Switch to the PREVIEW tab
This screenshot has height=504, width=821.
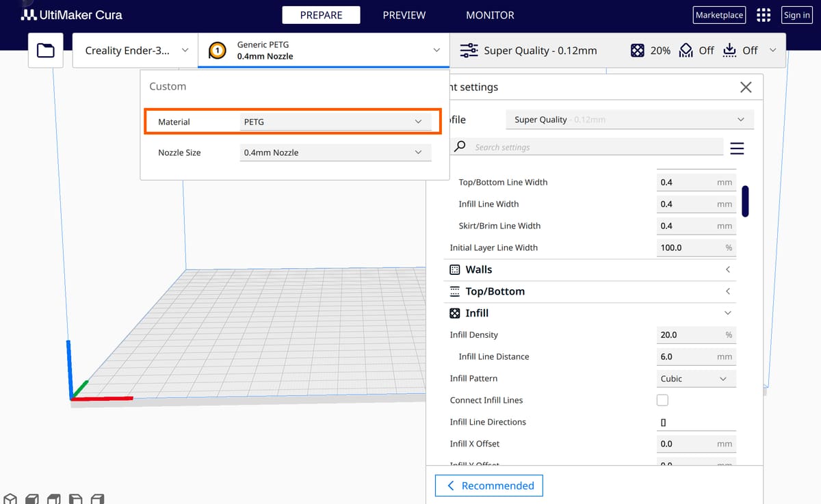coord(404,15)
